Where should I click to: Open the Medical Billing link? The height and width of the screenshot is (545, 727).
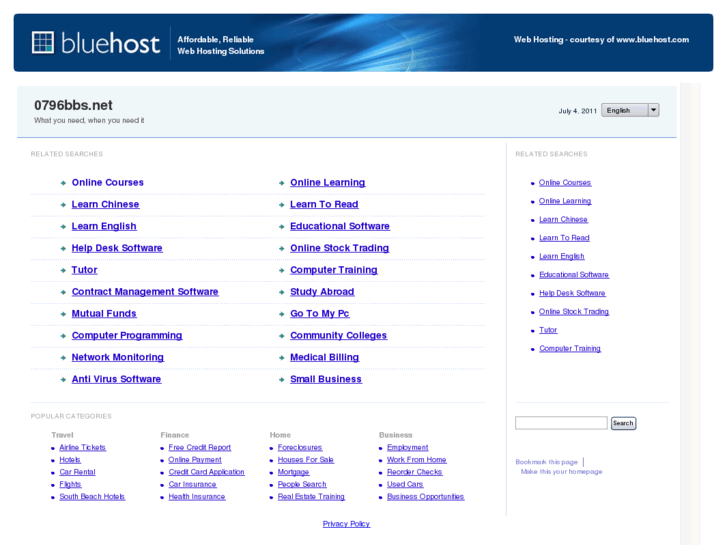[x=325, y=357]
